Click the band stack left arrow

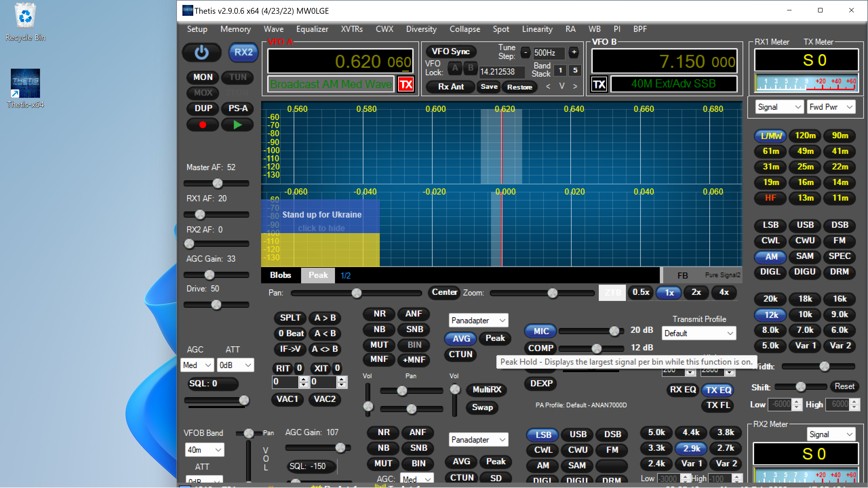(548, 87)
